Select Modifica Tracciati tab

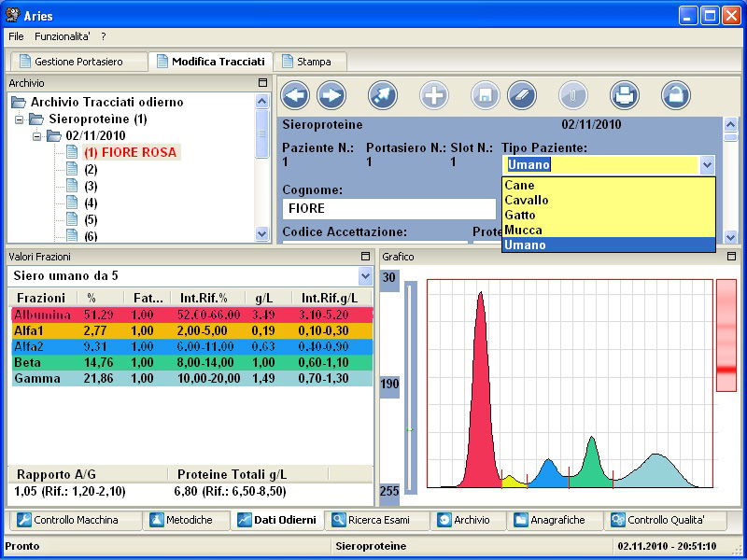(x=211, y=62)
